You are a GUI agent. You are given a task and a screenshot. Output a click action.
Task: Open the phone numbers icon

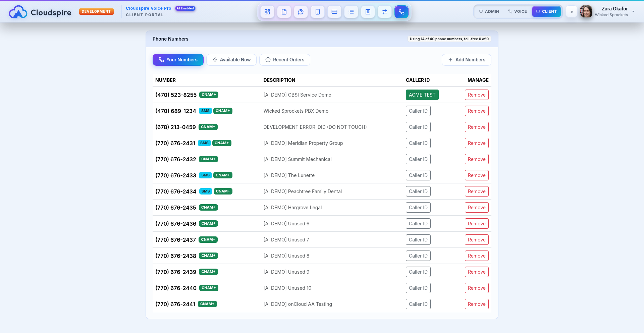(x=401, y=12)
